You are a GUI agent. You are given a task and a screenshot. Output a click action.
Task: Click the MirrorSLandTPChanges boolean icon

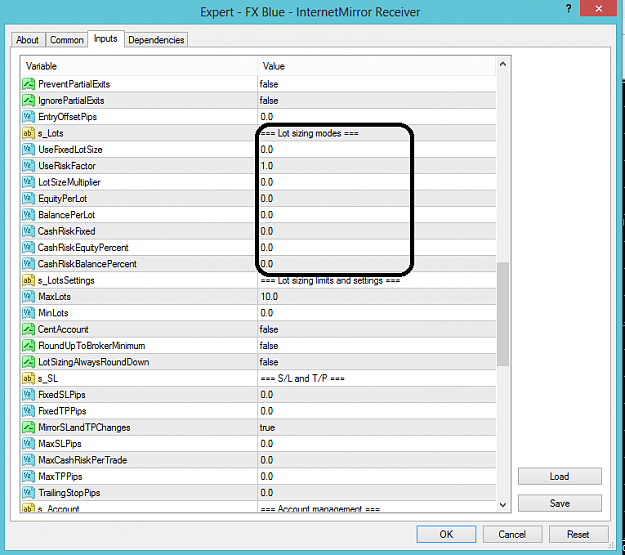point(28,427)
